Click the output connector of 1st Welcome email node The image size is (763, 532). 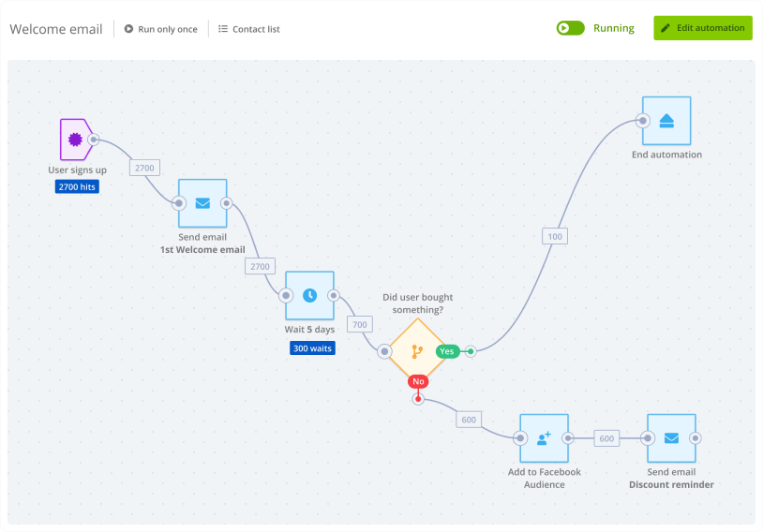pyautogui.click(x=226, y=203)
